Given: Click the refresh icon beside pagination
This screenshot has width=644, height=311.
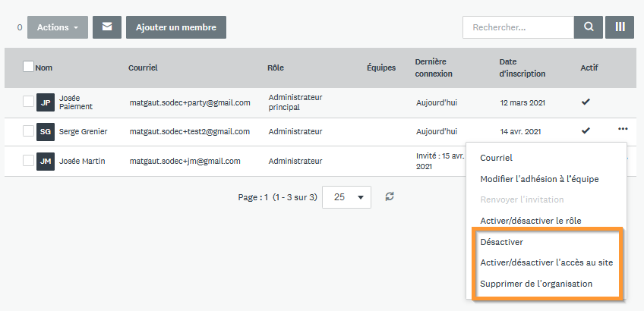Looking at the screenshot, I should point(390,196).
